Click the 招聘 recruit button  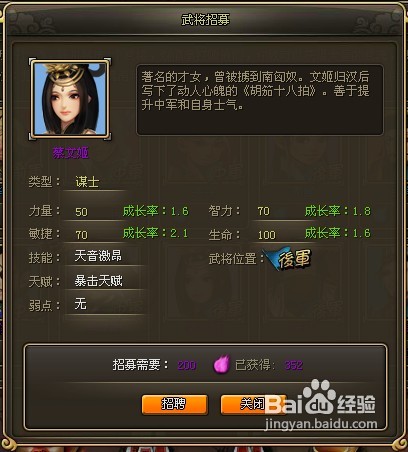click(x=175, y=405)
